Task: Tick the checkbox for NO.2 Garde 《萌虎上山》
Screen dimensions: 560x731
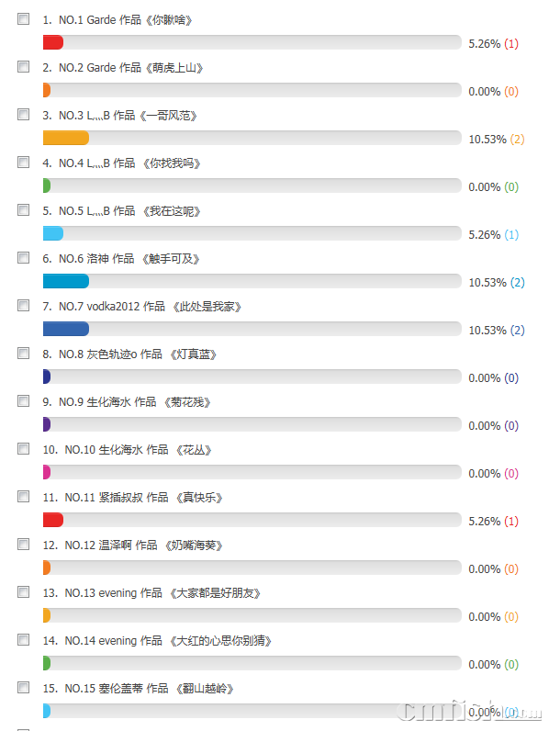Action: 23,67
